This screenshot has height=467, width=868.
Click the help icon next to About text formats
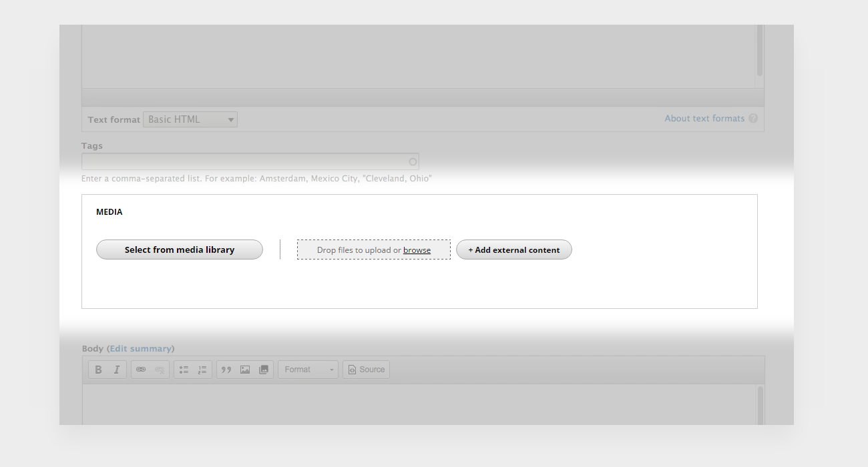click(753, 118)
